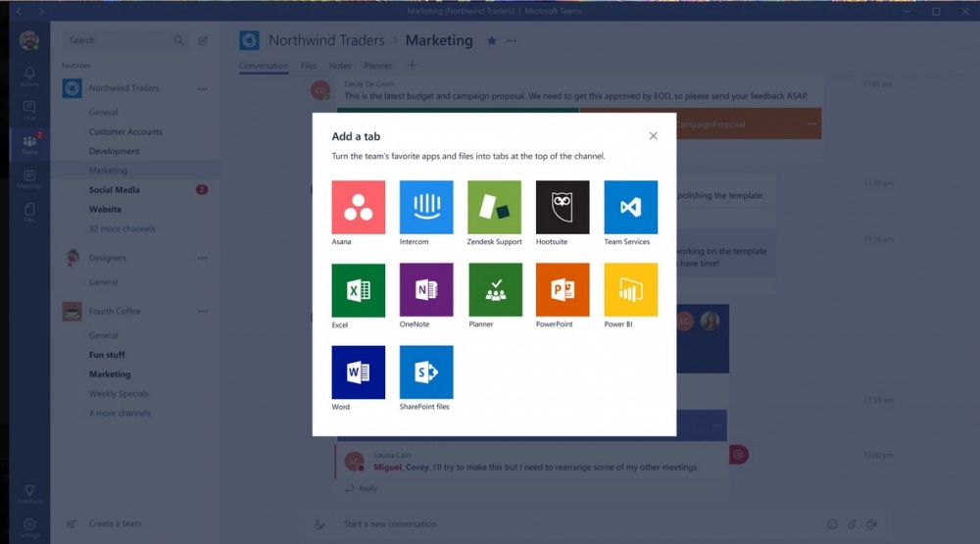Select the Power BI tile
980x544 pixels.
[x=630, y=289]
